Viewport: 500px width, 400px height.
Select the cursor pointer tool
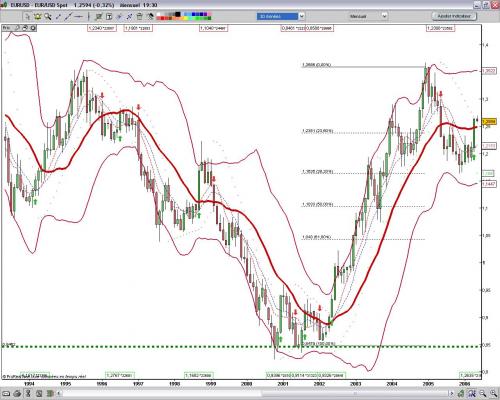point(27,16)
